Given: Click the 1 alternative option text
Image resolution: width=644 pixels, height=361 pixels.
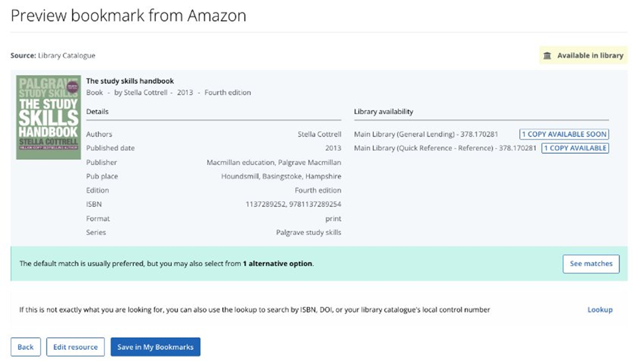Looking at the screenshot, I should tap(277, 264).
